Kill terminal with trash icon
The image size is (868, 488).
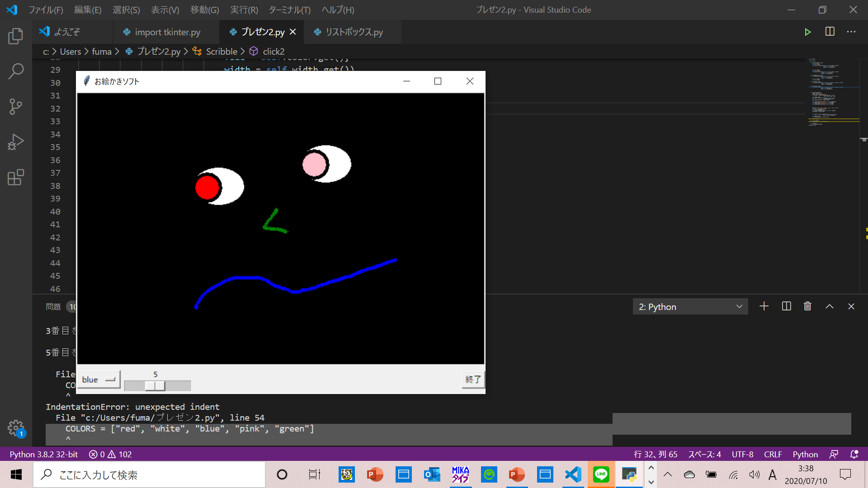807,306
